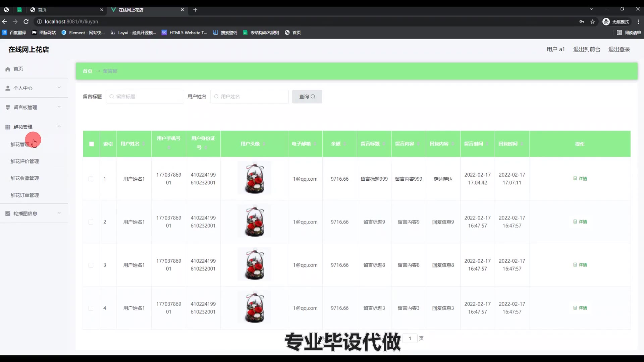The width and height of the screenshot is (644, 362).
Task: Click 退出到前台 link
Action: tap(587, 49)
